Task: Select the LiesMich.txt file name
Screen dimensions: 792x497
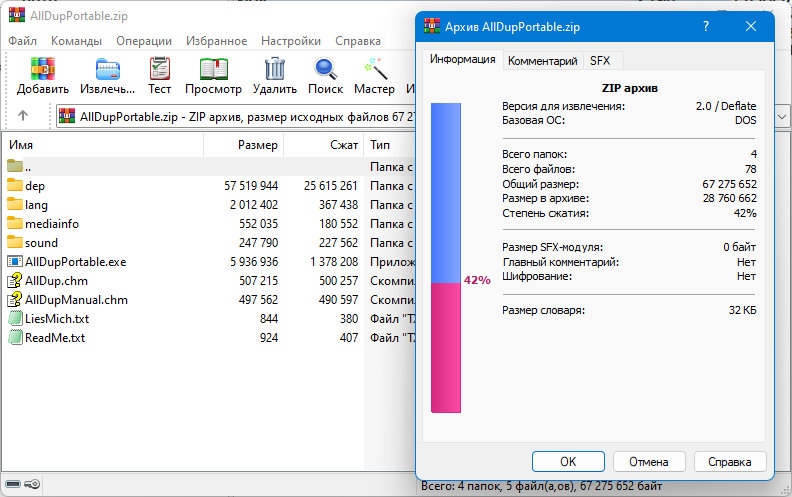Action: (57, 319)
